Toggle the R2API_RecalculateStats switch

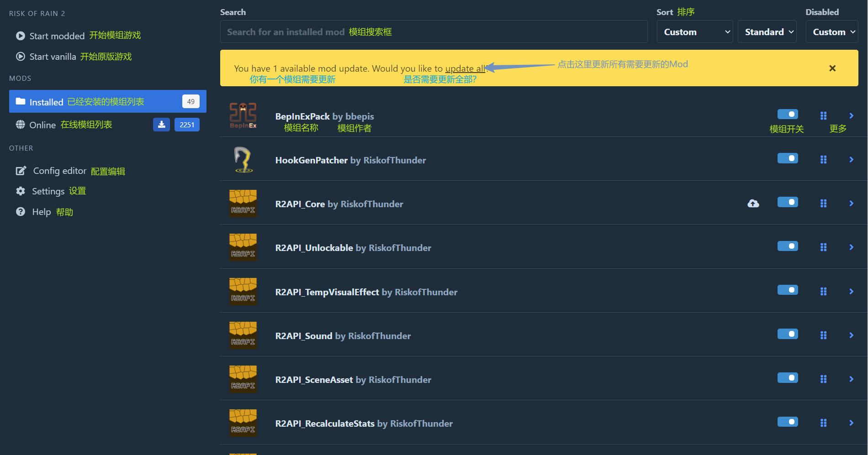(x=788, y=422)
